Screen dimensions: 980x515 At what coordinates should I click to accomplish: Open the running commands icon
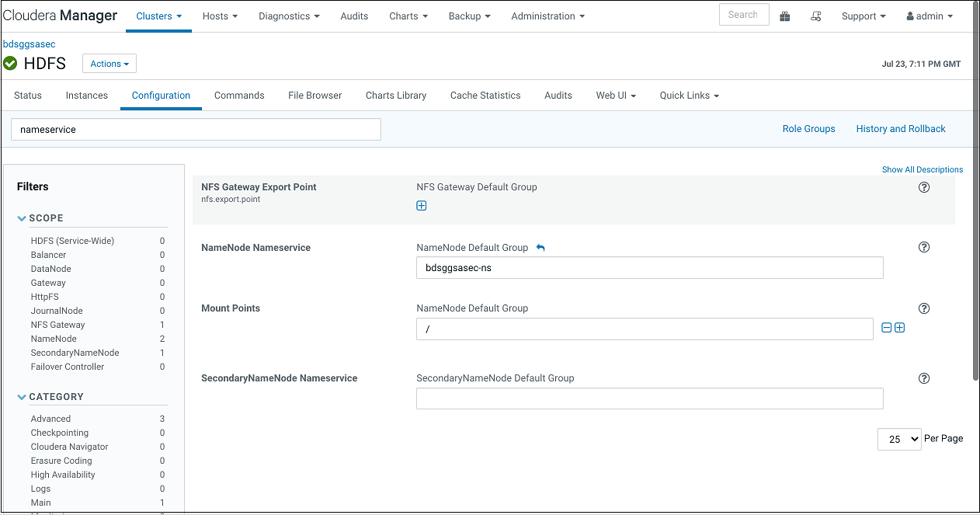815,16
